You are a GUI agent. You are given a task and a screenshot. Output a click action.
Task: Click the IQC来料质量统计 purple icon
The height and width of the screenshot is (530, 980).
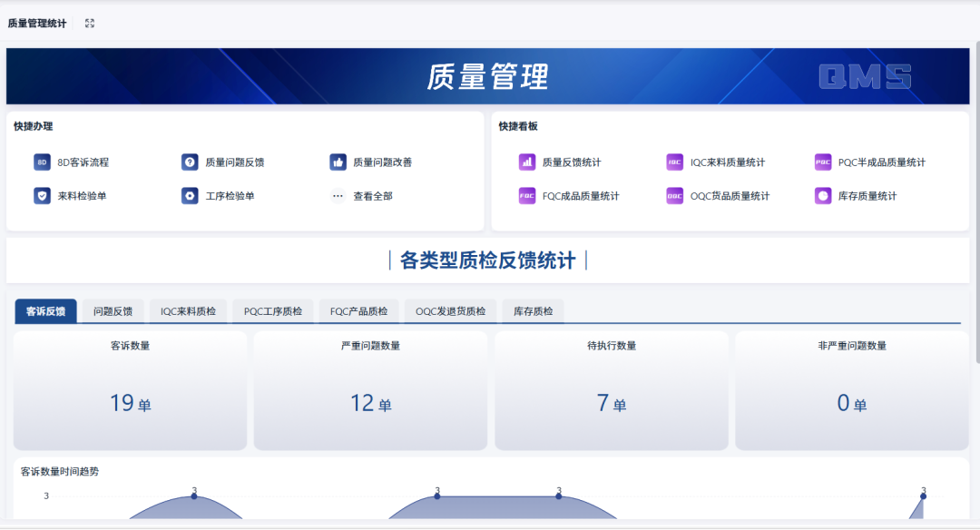tap(675, 162)
